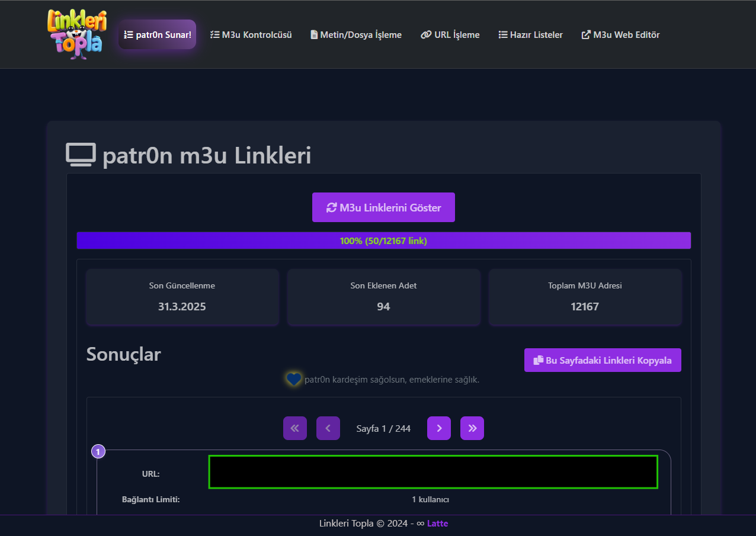Click the Son Eklenen Adet value 94
The image size is (756, 536).
click(x=383, y=307)
